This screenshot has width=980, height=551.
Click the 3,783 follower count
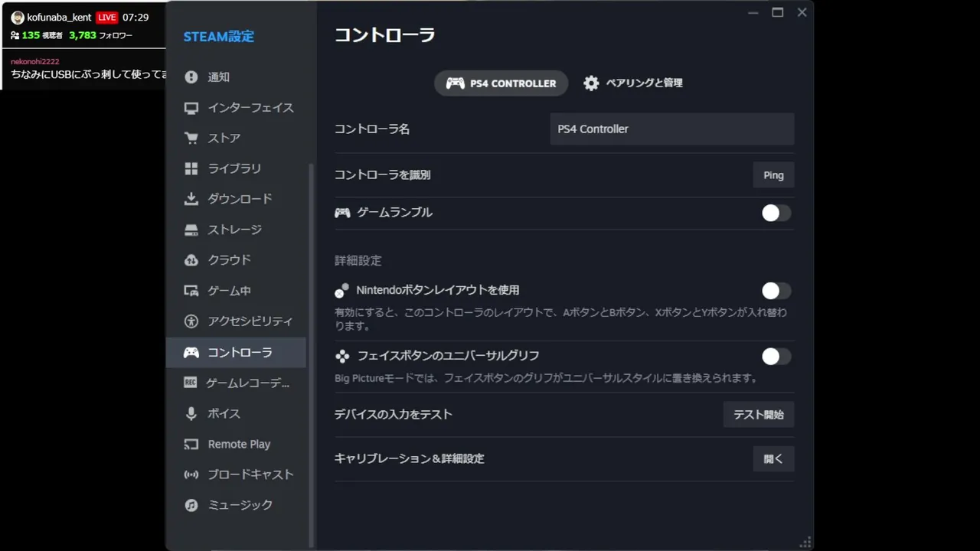(x=83, y=35)
